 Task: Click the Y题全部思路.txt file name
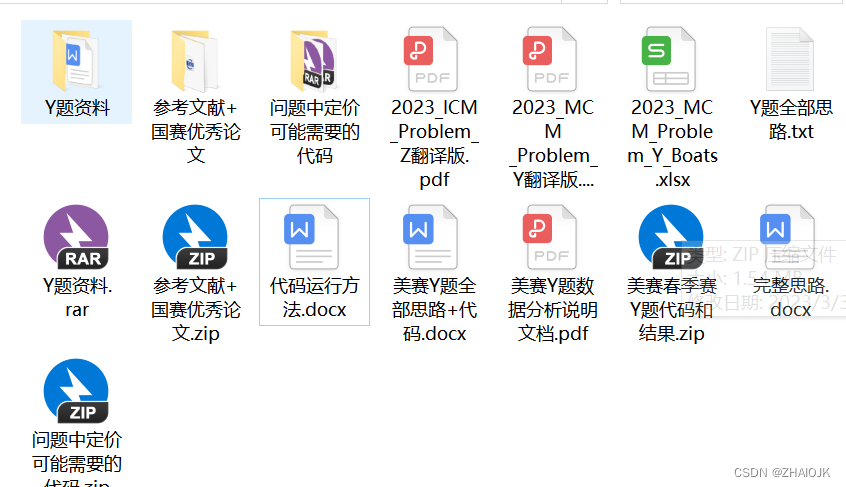[791, 120]
